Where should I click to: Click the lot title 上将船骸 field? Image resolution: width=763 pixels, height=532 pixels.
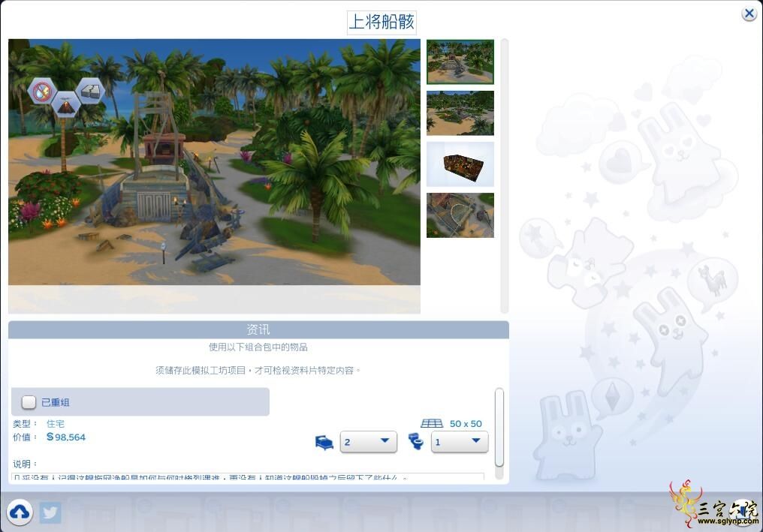382,23
